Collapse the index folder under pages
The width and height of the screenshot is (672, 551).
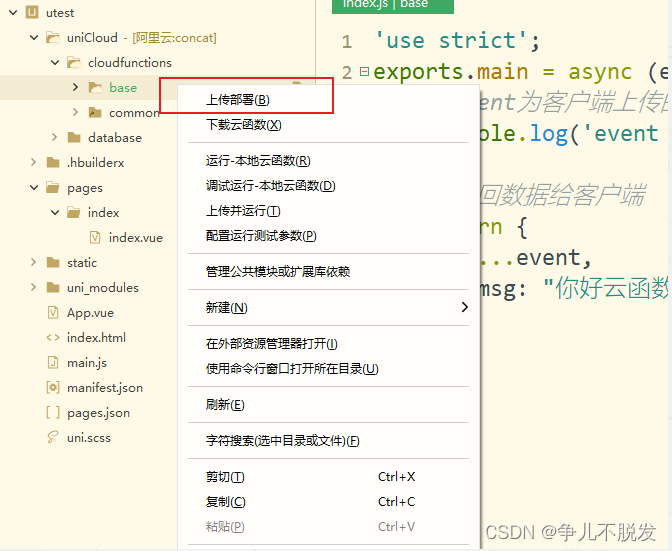point(55,213)
